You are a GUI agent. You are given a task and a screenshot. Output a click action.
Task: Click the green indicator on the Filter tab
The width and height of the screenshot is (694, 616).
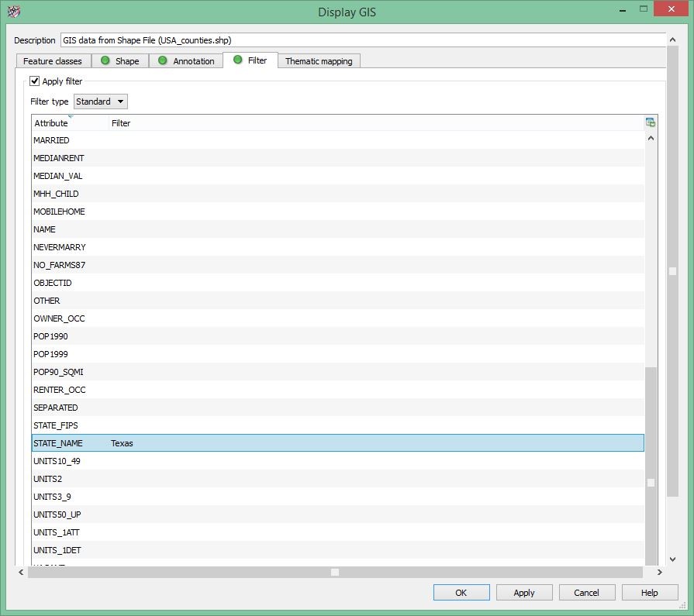(237, 60)
